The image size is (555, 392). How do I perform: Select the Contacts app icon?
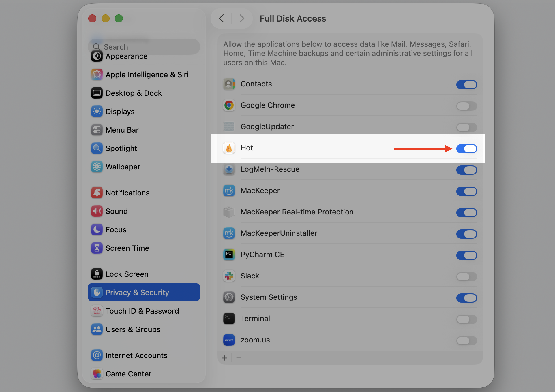coord(229,84)
